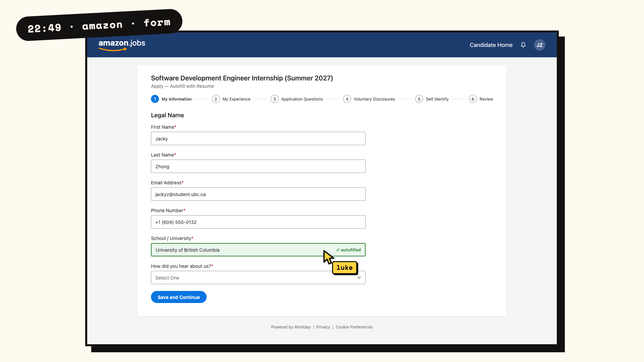Open the Privacy link in footer
The width and height of the screenshot is (644, 362).
tap(323, 327)
